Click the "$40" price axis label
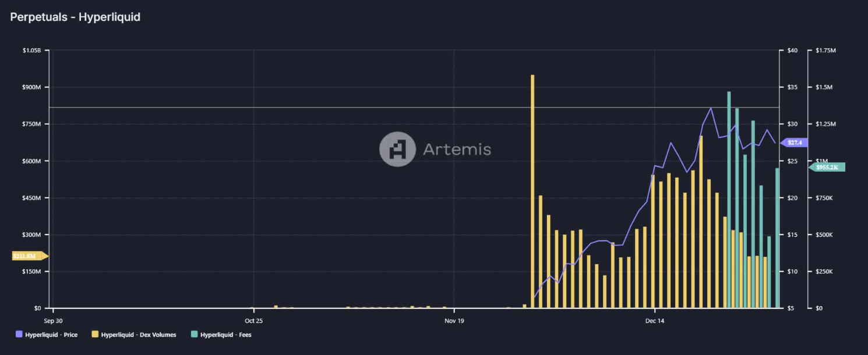 [792, 51]
